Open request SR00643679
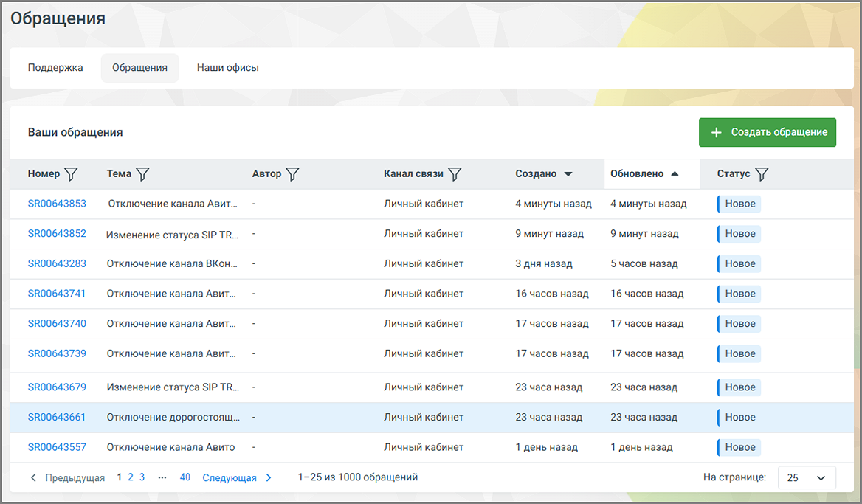The width and height of the screenshot is (862, 504). tap(57, 387)
